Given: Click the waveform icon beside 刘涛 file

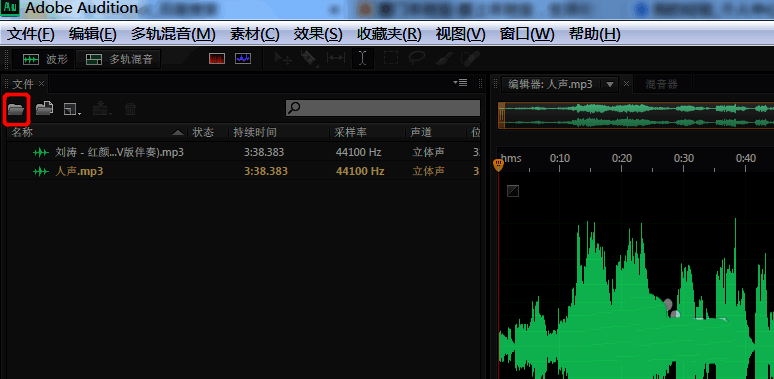Looking at the screenshot, I should [41, 152].
